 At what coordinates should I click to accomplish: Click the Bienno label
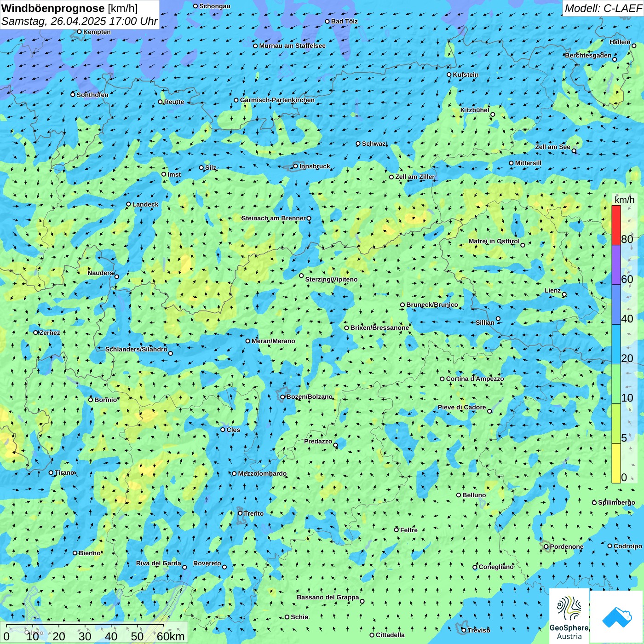[x=89, y=553]
